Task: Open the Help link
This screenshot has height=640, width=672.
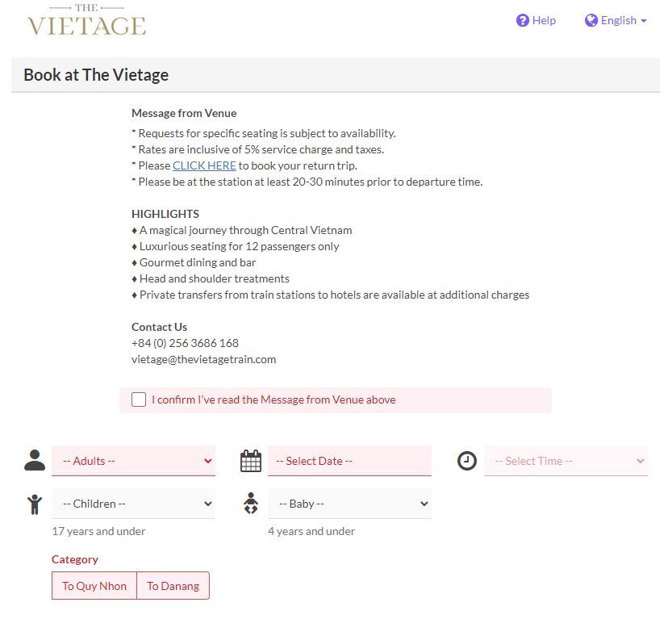Action: (544, 20)
